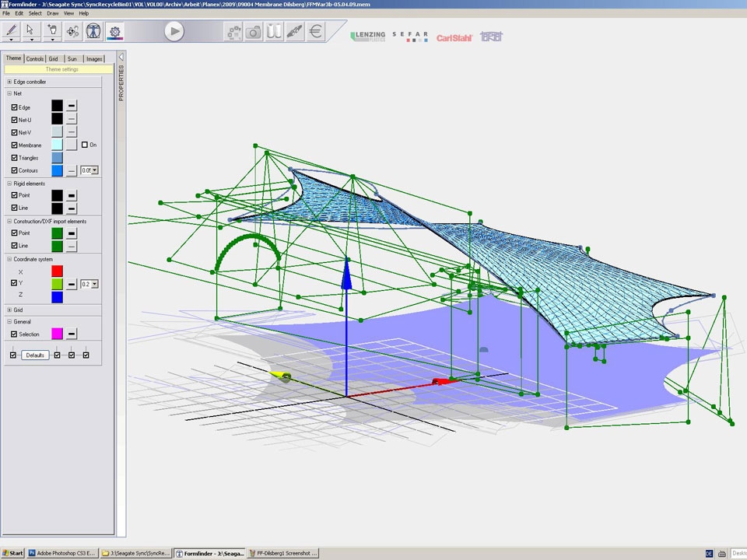Viewport: 747px width, 560px height.
Task: Choose the arrow selection tool
Action: [x=31, y=30]
